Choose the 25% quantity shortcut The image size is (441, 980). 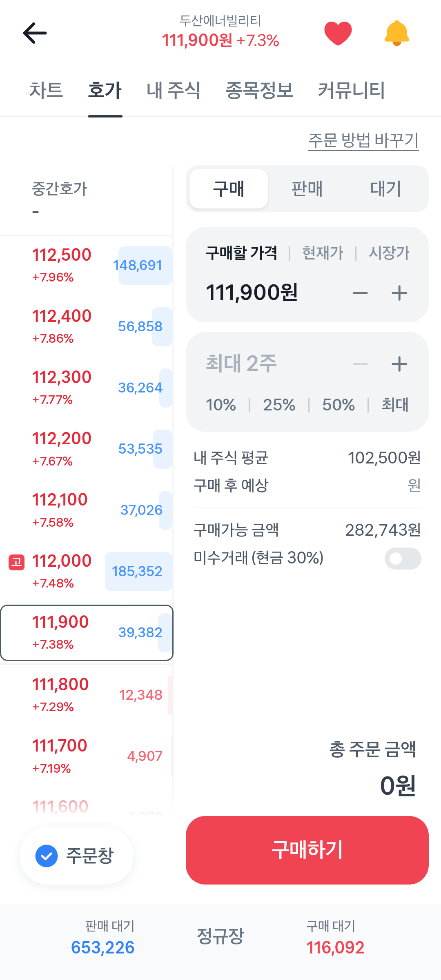coord(279,405)
